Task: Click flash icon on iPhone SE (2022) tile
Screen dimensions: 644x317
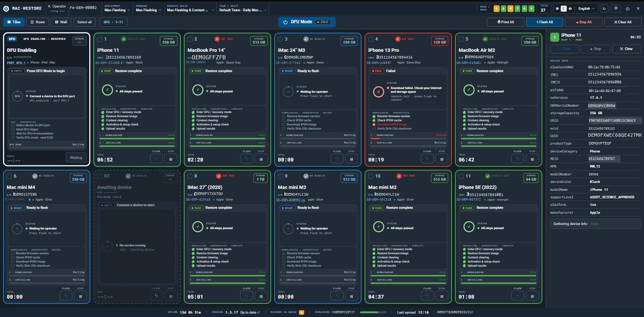Action: (518, 296)
